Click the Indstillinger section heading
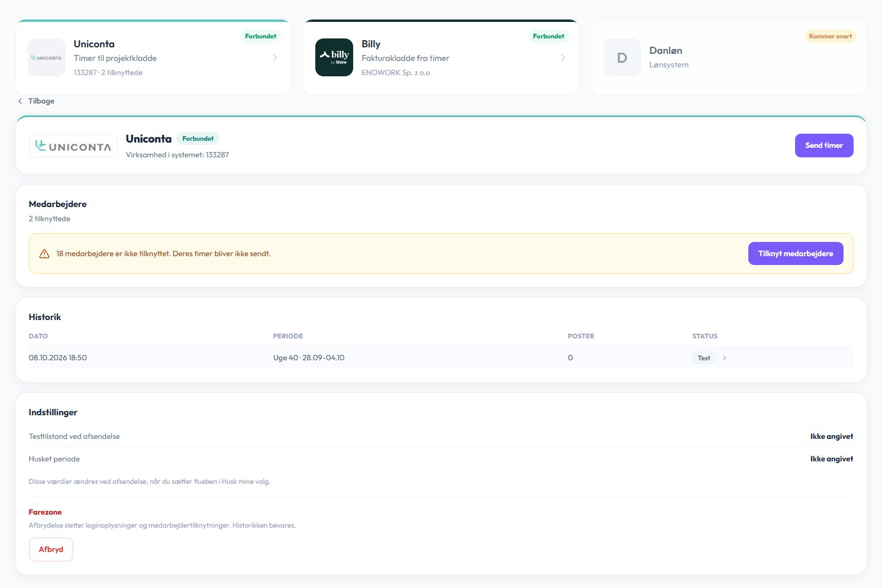This screenshot has height=588, width=882. point(53,412)
